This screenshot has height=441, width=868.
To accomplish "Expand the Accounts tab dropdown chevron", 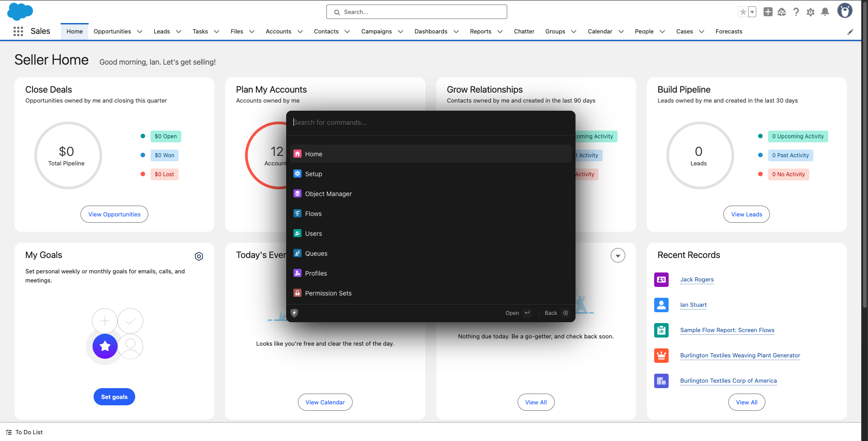I will 300,32.
